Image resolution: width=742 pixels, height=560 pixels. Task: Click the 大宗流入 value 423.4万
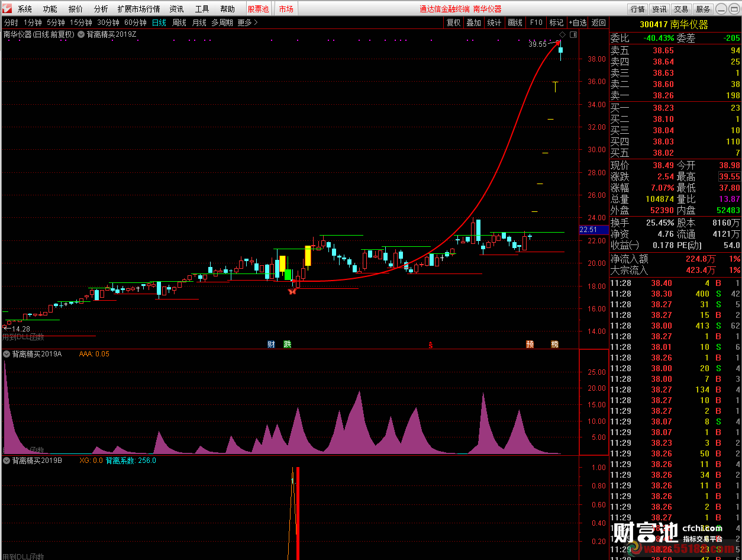(x=700, y=271)
